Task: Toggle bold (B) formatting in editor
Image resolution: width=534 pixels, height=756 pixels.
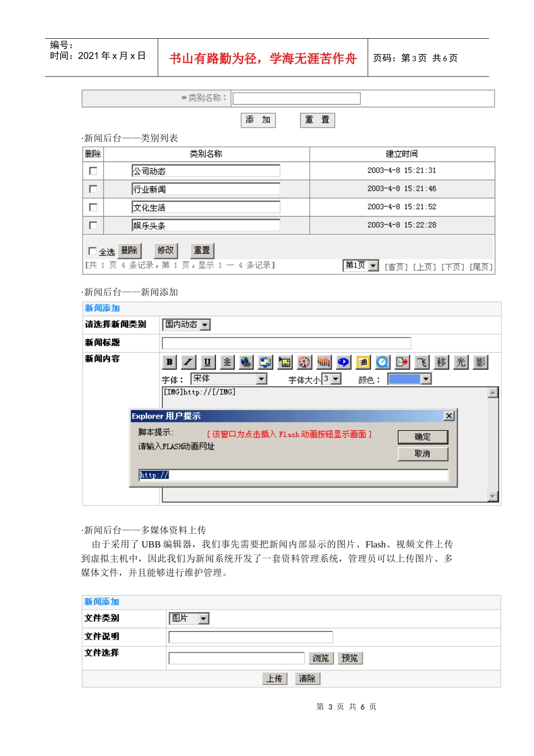Action: pyautogui.click(x=169, y=362)
